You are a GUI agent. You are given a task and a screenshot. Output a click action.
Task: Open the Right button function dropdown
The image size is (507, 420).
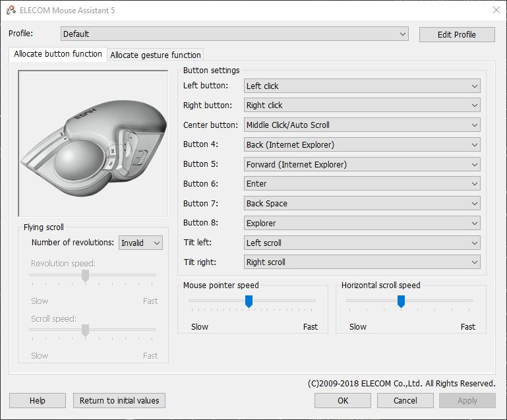point(362,105)
